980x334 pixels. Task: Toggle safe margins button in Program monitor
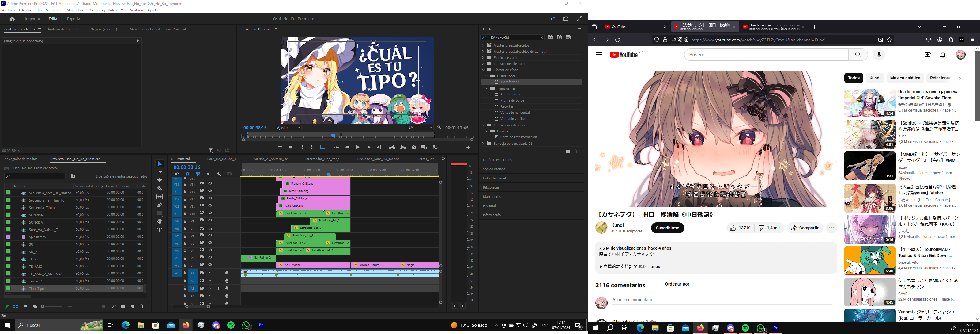(323, 148)
